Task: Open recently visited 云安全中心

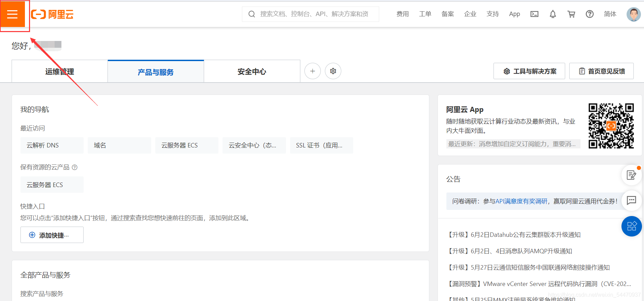Action: [254, 145]
